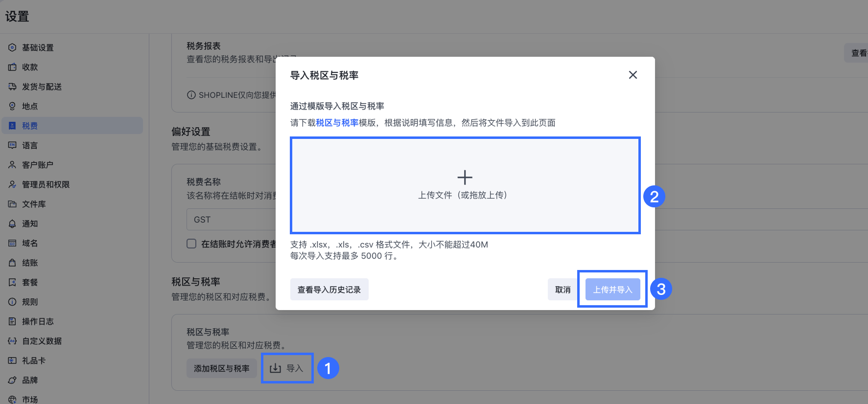Click the 结账 shopping bag icon
Viewport: 868px width, 404px height.
pyautogui.click(x=12, y=263)
